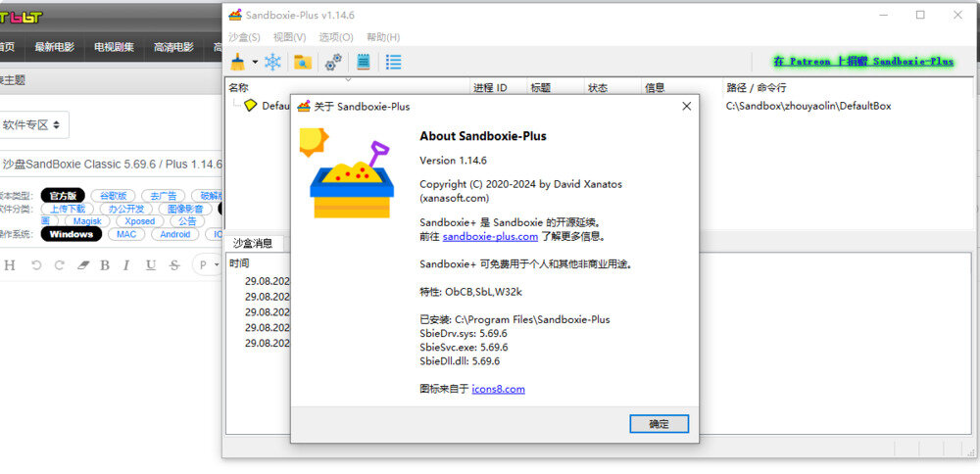This screenshot has height=474, width=980.
Task: Select the DefaultBox path text C:\Sandbox\zhouyaolin\DefaultBox
Action: pos(808,106)
